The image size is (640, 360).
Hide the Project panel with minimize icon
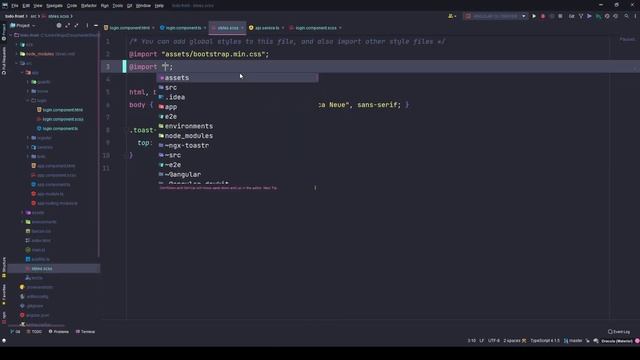96,25
